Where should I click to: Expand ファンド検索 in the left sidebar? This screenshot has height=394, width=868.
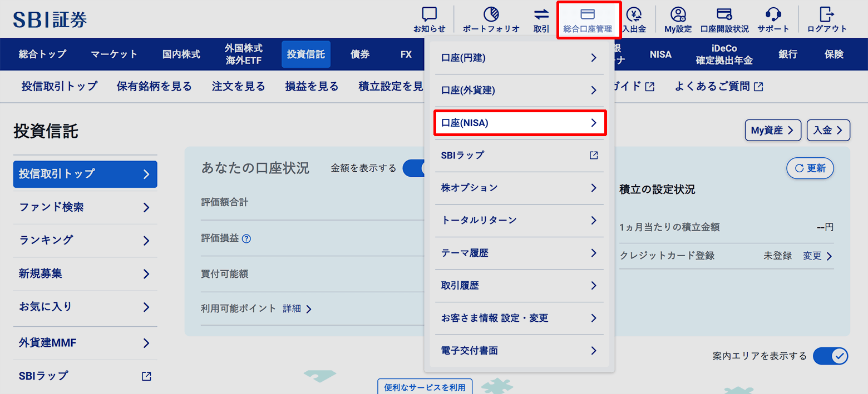(x=85, y=207)
